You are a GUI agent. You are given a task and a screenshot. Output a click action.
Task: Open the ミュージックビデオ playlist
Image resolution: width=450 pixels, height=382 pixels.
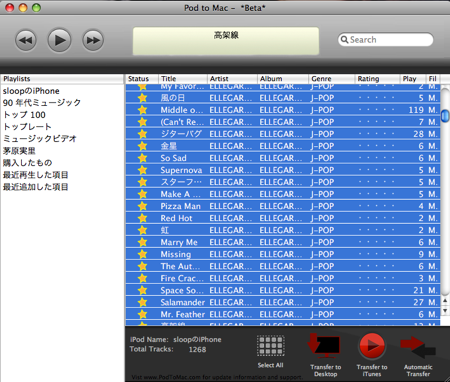point(40,139)
